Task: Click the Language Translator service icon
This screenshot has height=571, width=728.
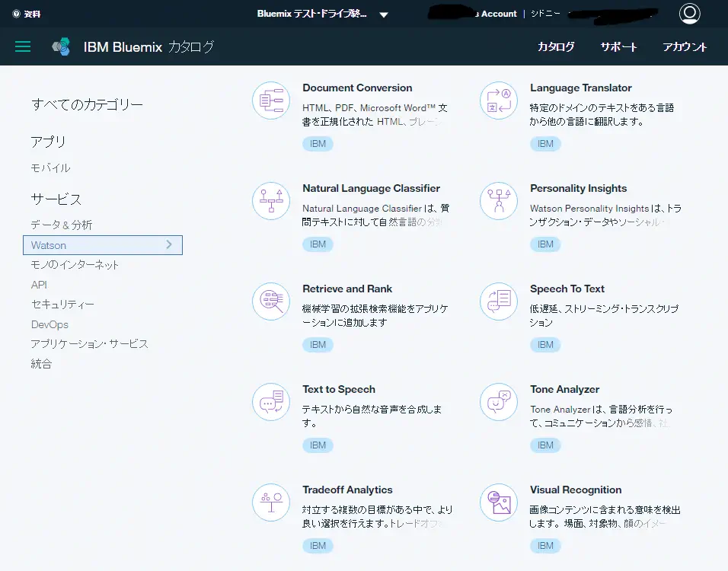Action: (499, 100)
